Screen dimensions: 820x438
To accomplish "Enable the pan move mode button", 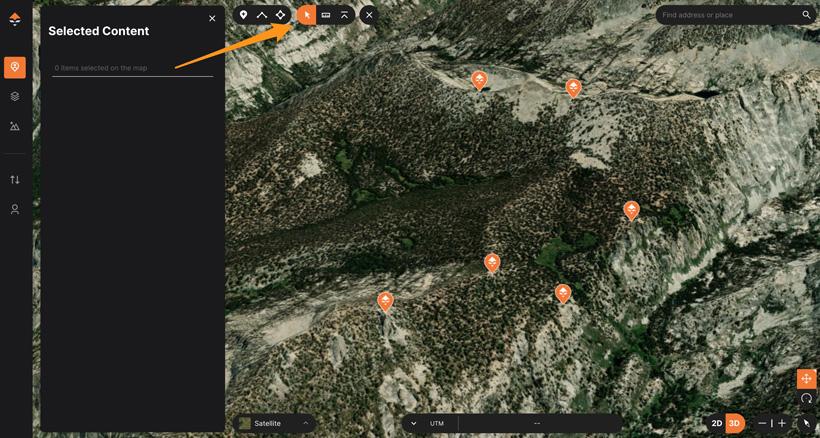I will (806, 379).
